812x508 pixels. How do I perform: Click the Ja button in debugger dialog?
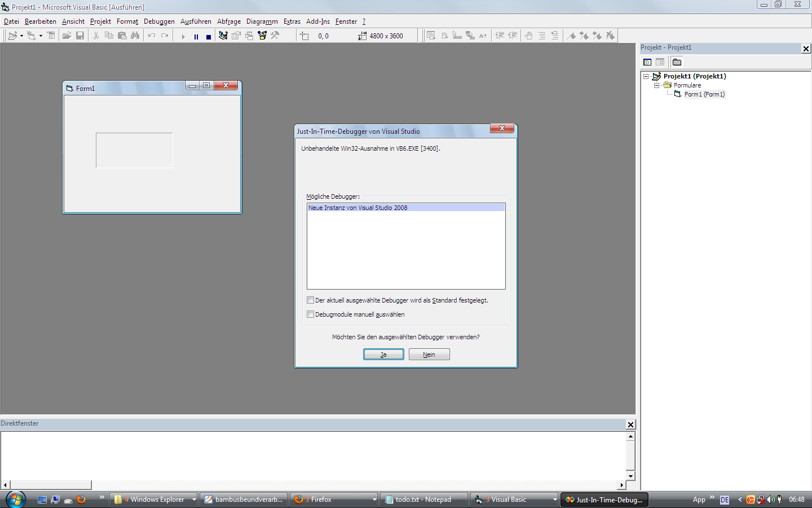coord(383,354)
